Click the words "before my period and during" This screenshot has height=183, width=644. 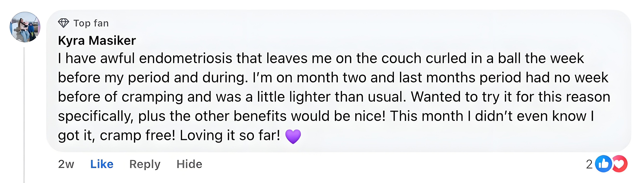[x=152, y=78]
